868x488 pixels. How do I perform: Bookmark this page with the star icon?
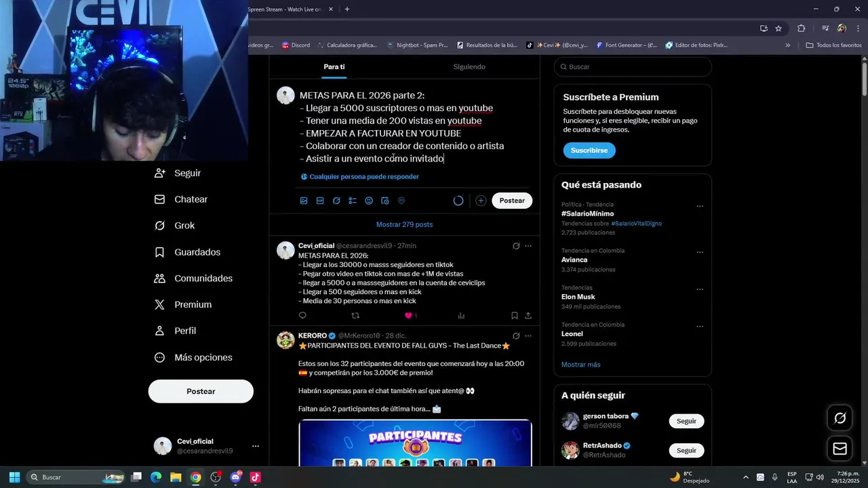tap(778, 28)
